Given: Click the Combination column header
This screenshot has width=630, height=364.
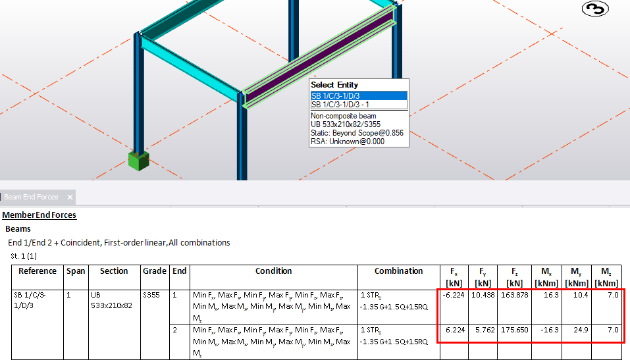Looking at the screenshot, I should point(398,271).
